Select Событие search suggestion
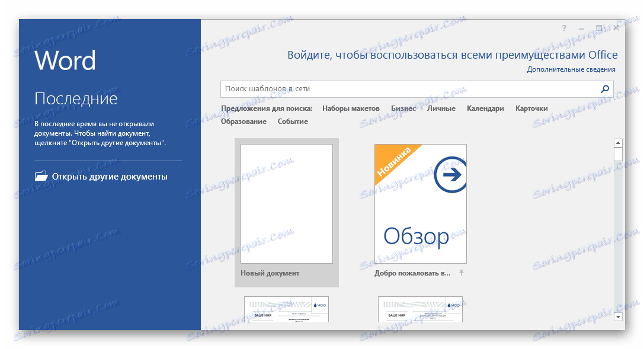The image size is (644, 349). pyautogui.click(x=293, y=121)
